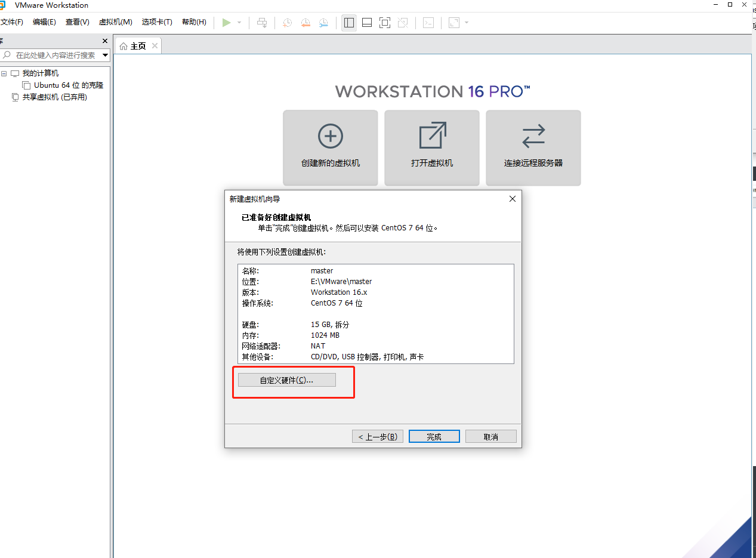Click the home icon on 主页 tab
Viewport: 756px width, 558px height.
[x=124, y=46]
